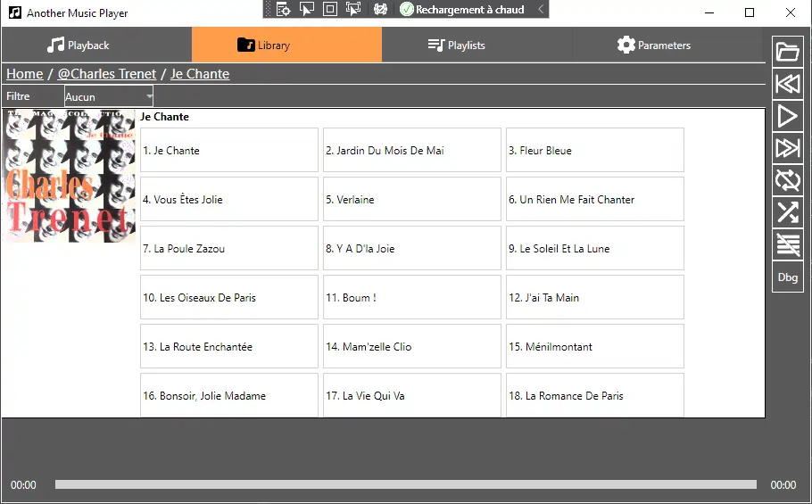Toggle display layout adorners debug icon

[x=330, y=9]
